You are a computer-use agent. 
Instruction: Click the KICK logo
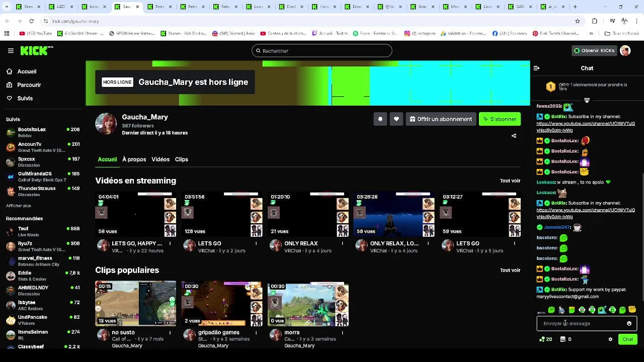click(x=36, y=51)
